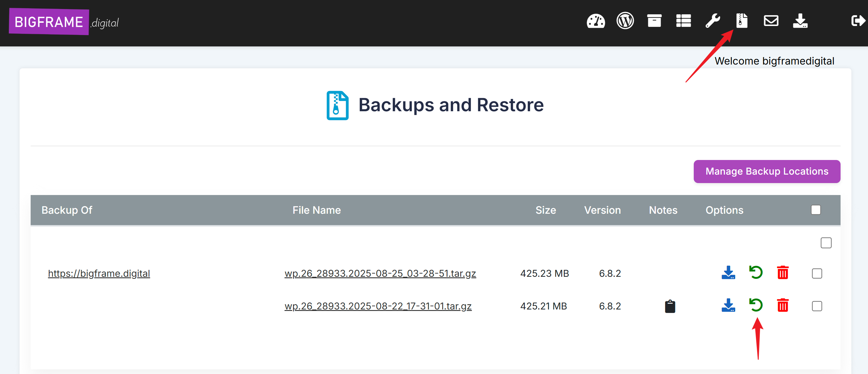This screenshot has height=374, width=868.
Task: Click version 6.8.2 in 03-28-51 row
Action: (609, 273)
